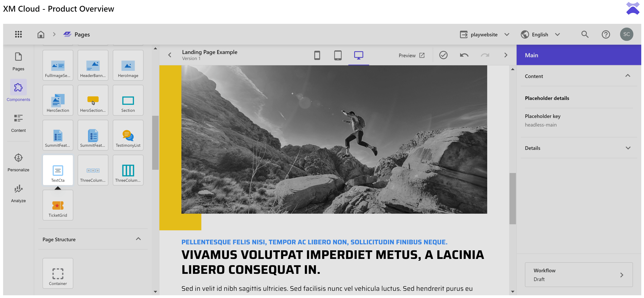The image size is (644, 298).
Task: Select desktop device view
Action: 358,55
